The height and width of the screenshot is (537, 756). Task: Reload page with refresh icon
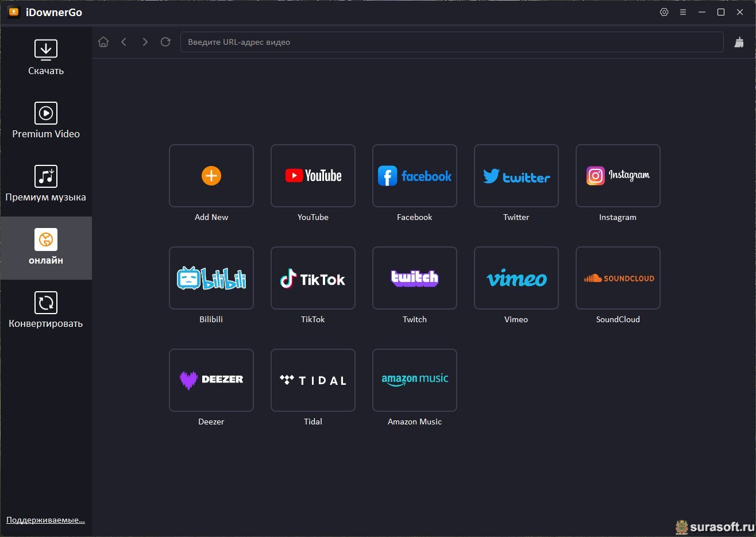click(x=165, y=42)
